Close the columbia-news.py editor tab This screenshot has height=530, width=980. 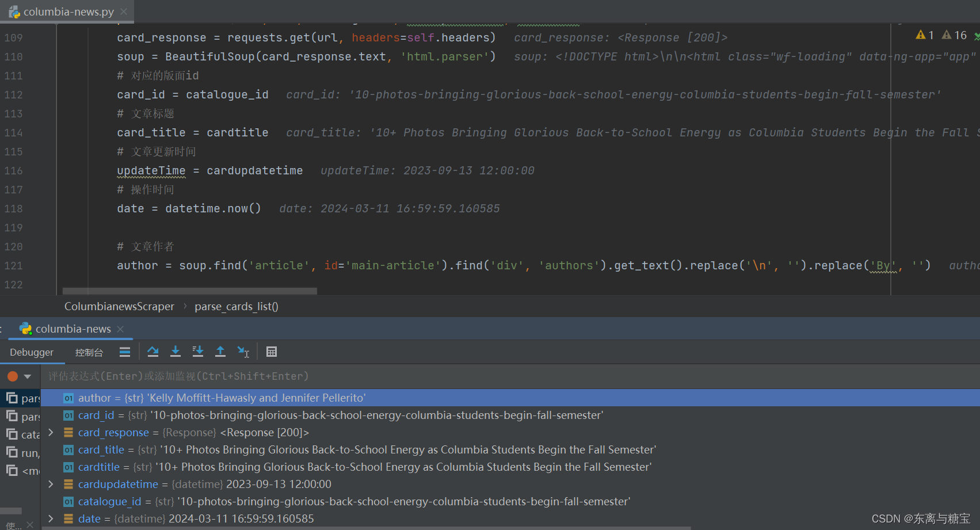click(x=124, y=12)
